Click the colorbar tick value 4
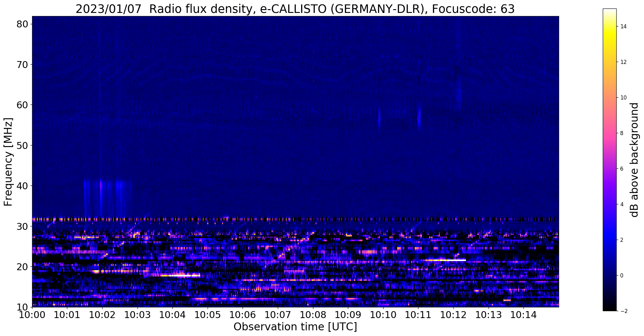This screenshot has height=336, width=644. pos(621,204)
